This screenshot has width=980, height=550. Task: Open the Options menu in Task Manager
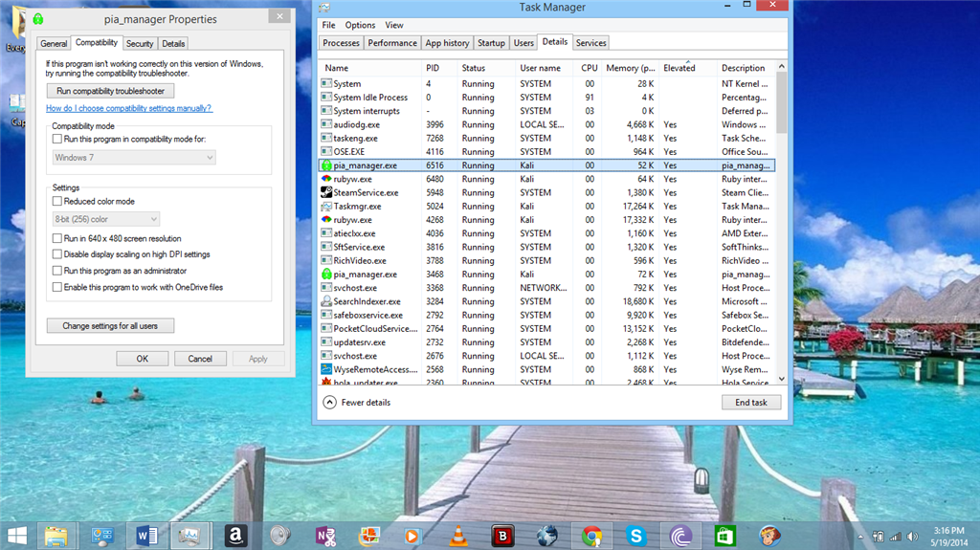click(360, 25)
